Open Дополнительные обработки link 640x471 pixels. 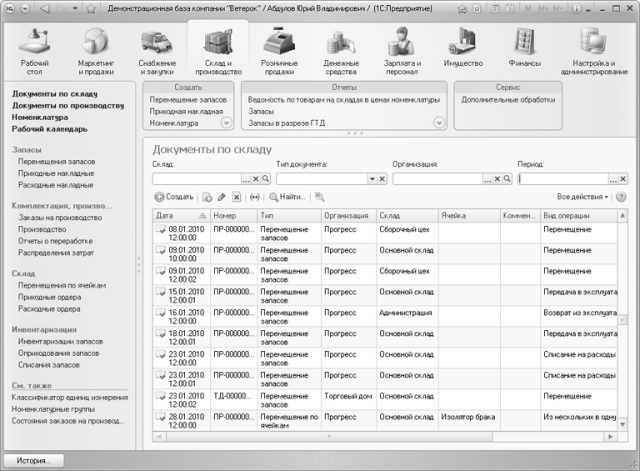(508, 100)
